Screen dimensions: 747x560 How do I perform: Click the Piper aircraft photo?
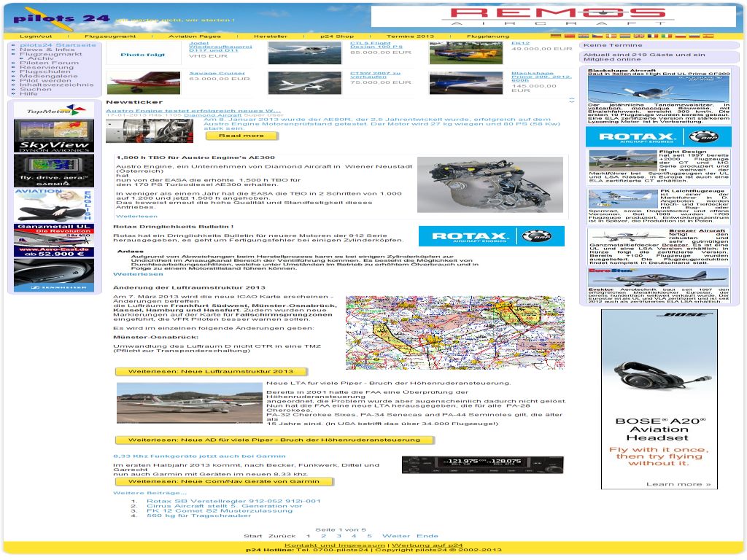coord(189,402)
